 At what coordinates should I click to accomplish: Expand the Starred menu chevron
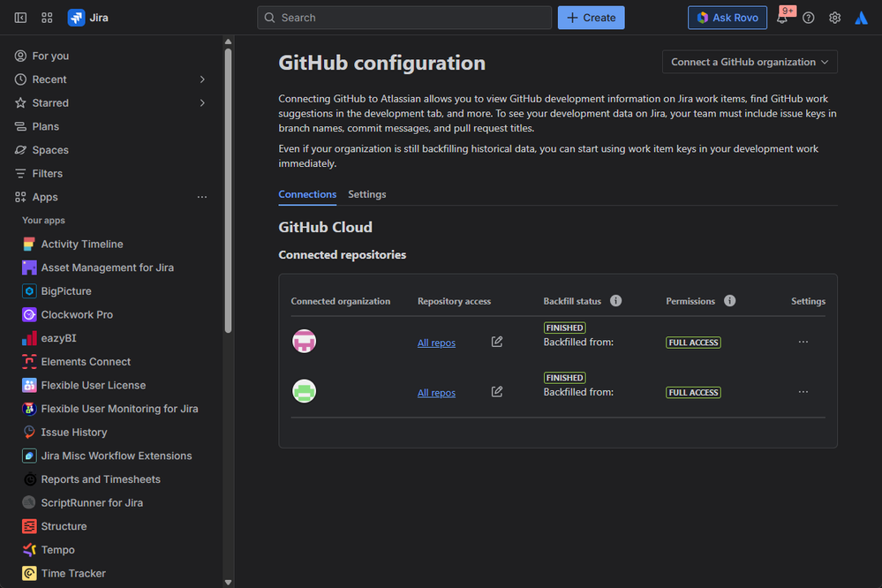point(202,103)
